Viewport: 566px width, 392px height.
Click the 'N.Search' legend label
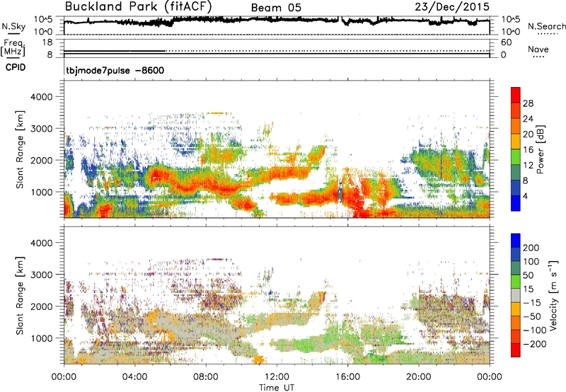pos(546,26)
